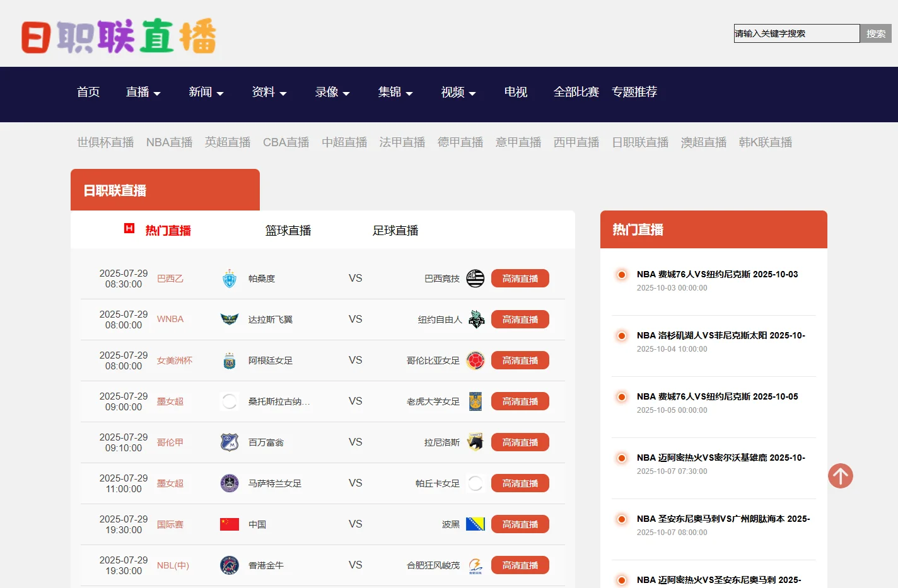Image resolution: width=898 pixels, height=588 pixels.
Task: Click bullet icon for 费城76人VS纽约尼克斯 2025-10-03
Action: (x=622, y=274)
